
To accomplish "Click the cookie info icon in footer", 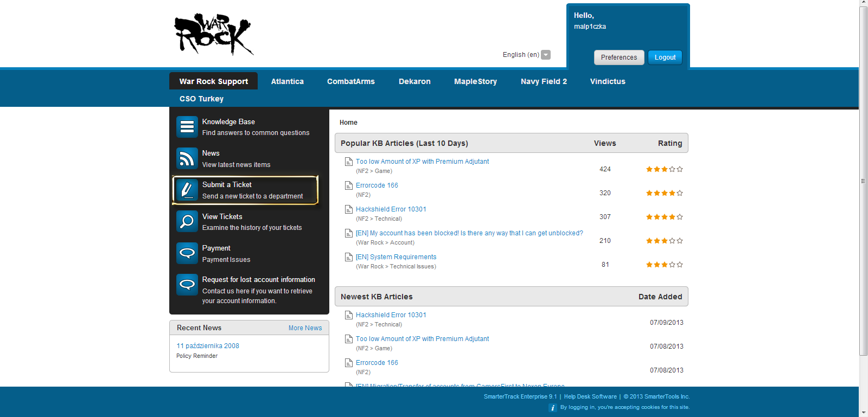I will click(x=553, y=408).
